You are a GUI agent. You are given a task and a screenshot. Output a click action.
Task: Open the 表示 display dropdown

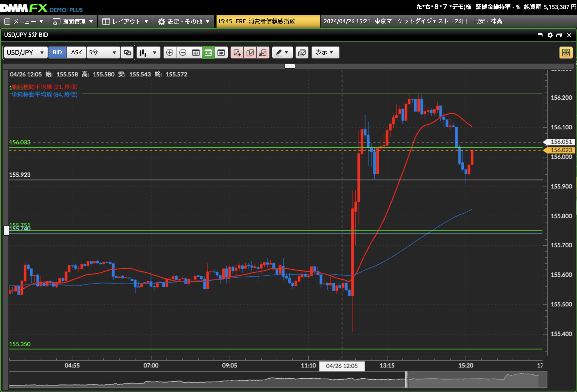coord(325,52)
